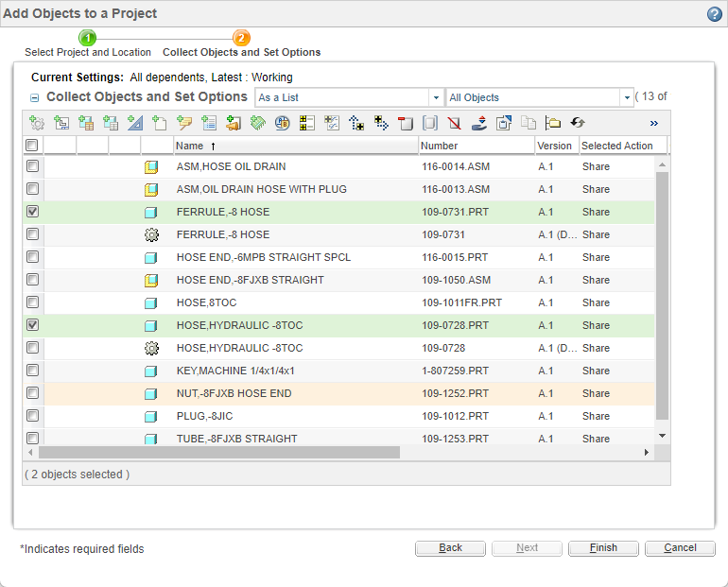Image resolution: width=728 pixels, height=587 pixels.
Task: Click the box with blue corner arrow icon
Action: (504, 123)
